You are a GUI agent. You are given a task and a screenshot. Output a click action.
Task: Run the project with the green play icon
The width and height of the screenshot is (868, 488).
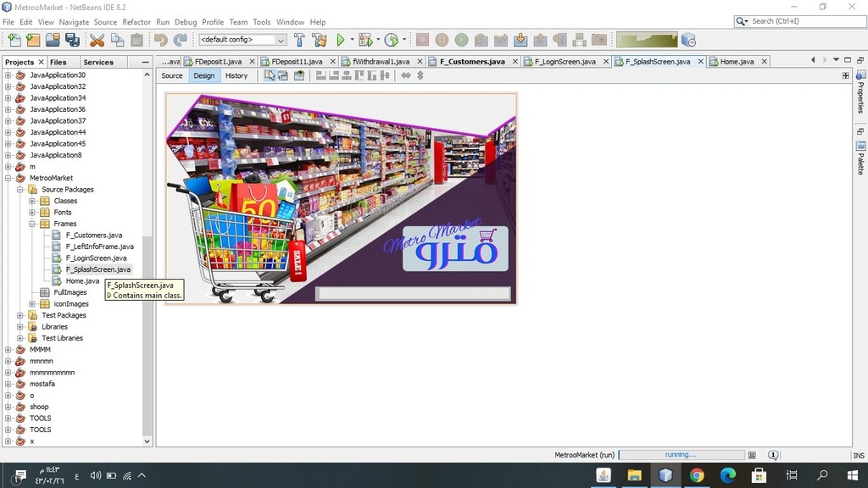pos(341,40)
